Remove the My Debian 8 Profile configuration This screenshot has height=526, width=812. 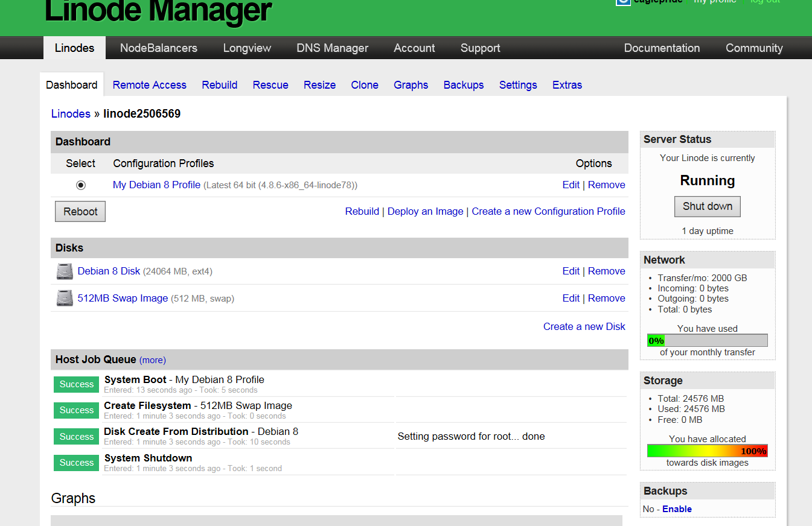coord(607,185)
